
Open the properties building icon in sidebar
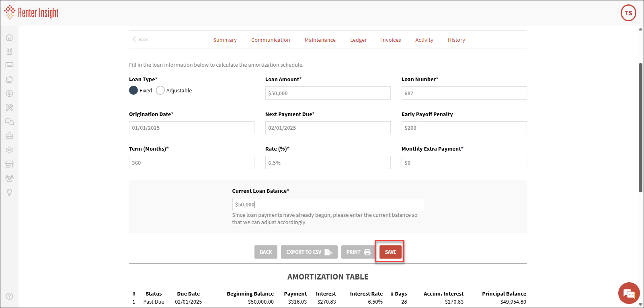pyautogui.click(x=9, y=51)
